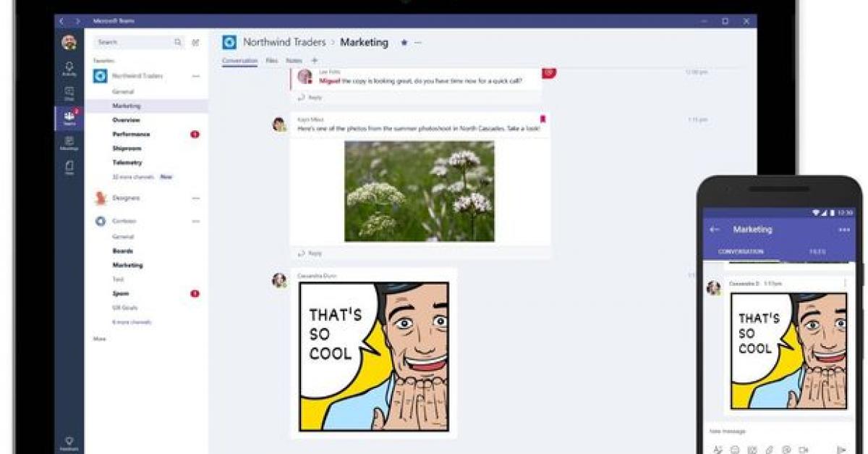Select the Shiproom channel
The height and width of the screenshot is (454, 868).
pos(127,148)
